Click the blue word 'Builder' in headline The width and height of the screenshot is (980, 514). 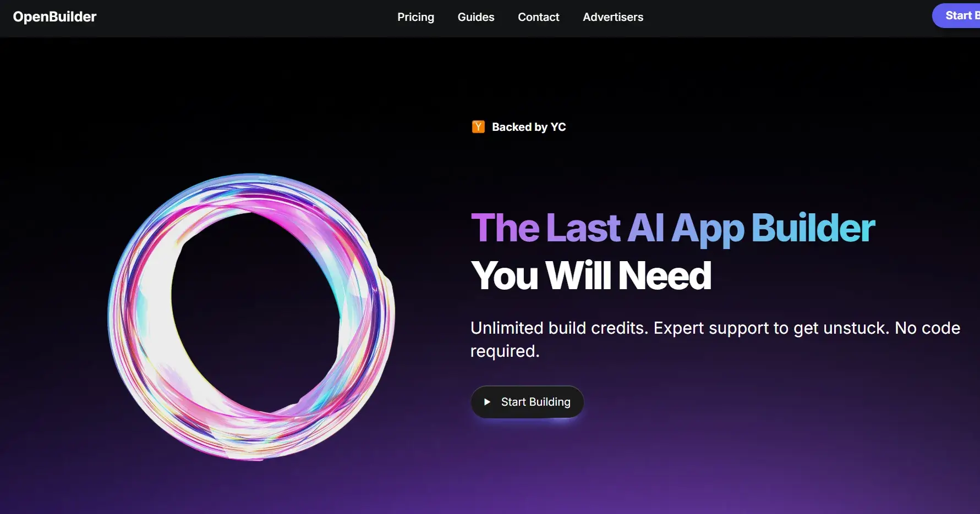pyautogui.click(x=813, y=227)
